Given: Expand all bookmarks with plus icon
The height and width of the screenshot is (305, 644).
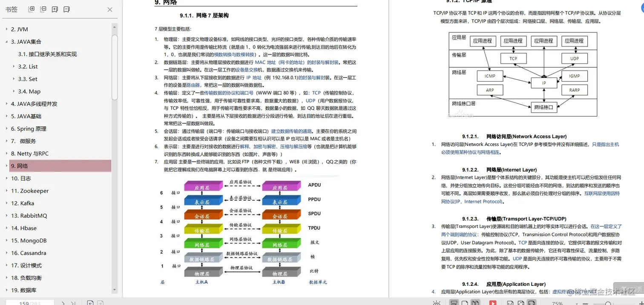Looking at the screenshot, I should coord(31,9).
